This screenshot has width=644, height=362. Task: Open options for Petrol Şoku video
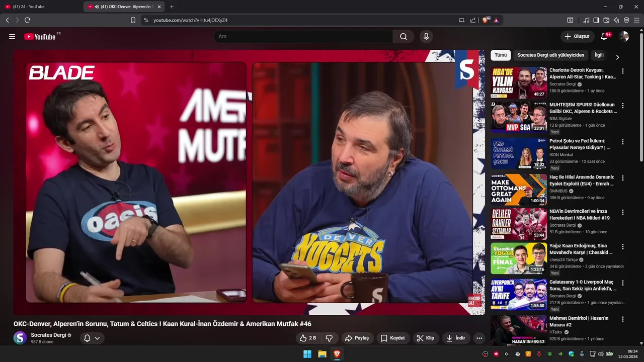click(623, 142)
